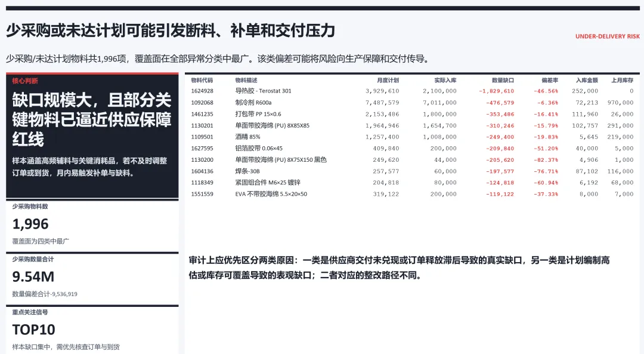Select monthly plan value 7,487,579
This screenshot has width=644, height=354.
(382, 102)
